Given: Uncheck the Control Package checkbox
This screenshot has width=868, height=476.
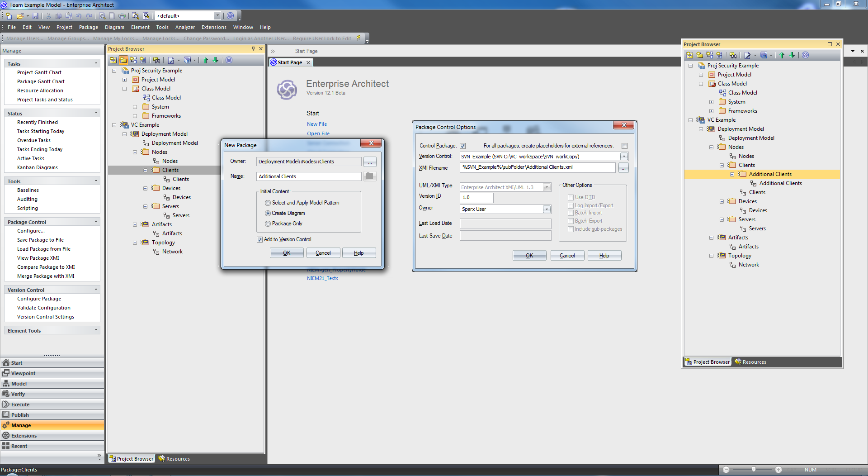Looking at the screenshot, I should (462, 146).
